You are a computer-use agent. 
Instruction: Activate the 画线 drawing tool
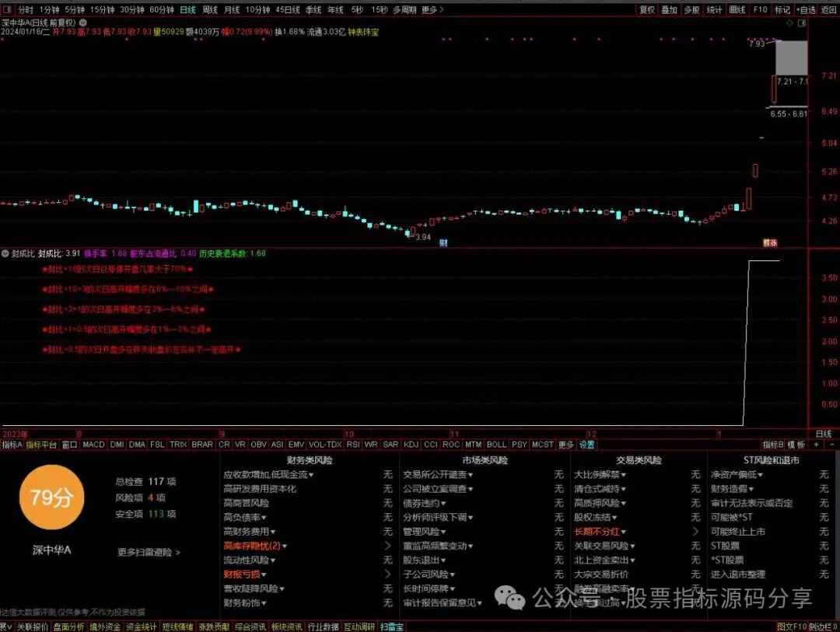tap(737, 9)
